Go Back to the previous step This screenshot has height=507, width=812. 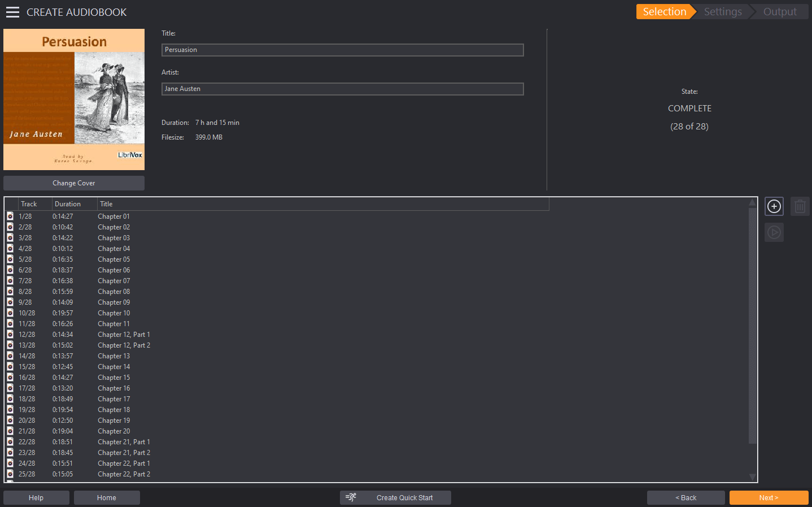pyautogui.click(x=686, y=497)
